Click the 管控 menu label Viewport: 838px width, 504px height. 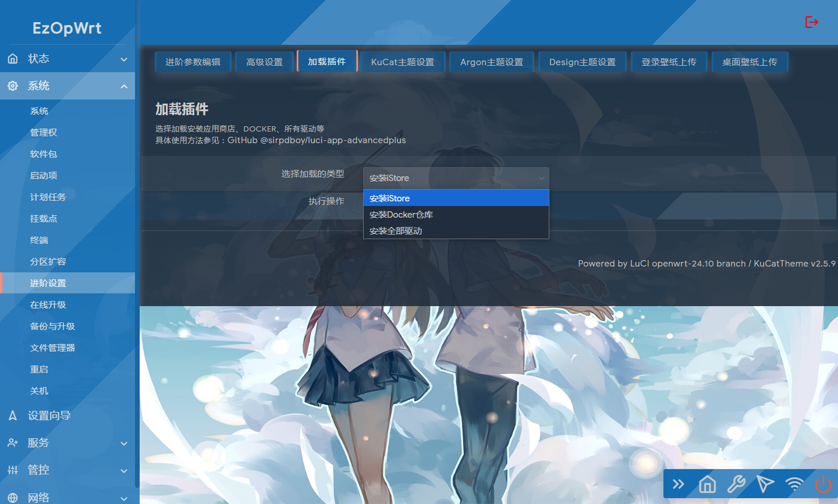(38, 470)
